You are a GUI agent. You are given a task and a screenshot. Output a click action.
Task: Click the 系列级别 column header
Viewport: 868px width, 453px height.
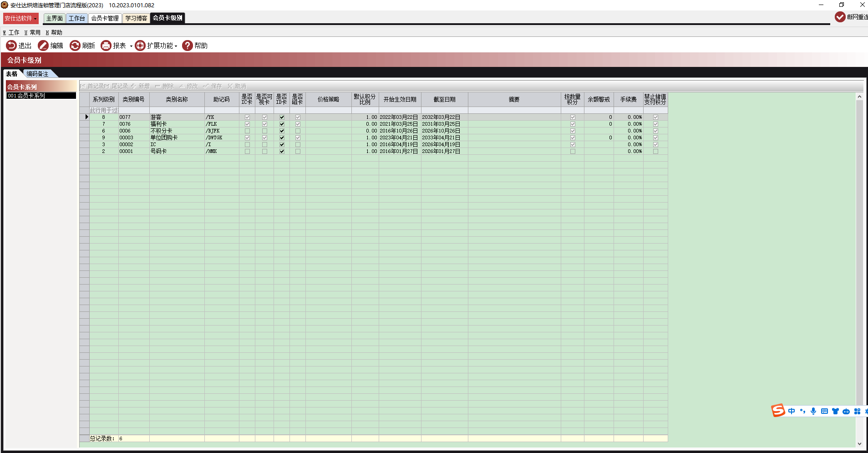[104, 100]
